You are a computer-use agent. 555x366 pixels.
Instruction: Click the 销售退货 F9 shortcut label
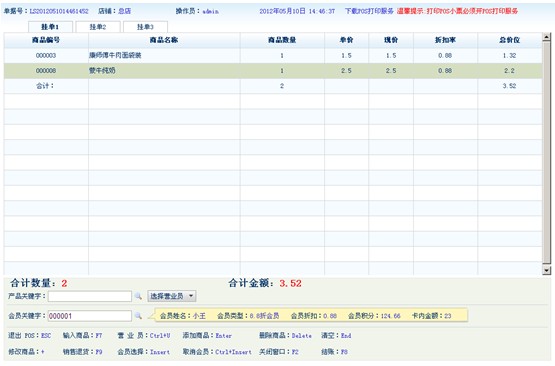point(82,352)
